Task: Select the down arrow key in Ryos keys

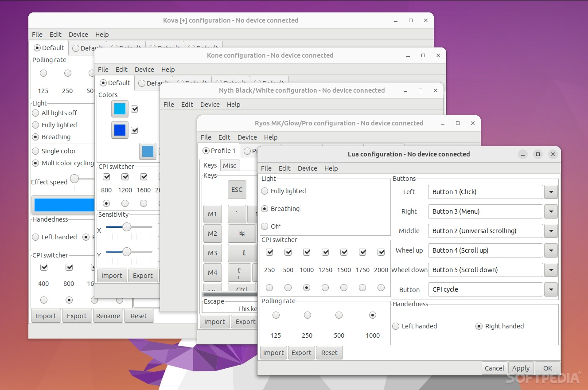Action: tap(242, 253)
